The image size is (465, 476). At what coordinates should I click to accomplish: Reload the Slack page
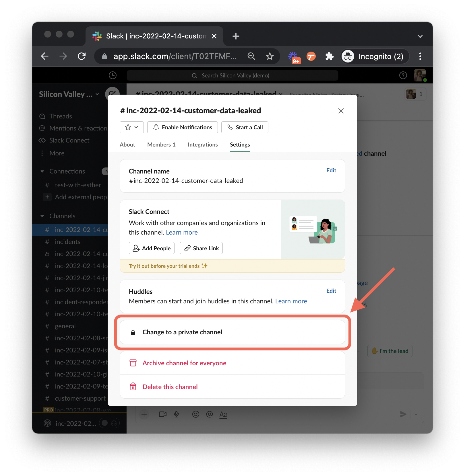click(x=82, y=56)
